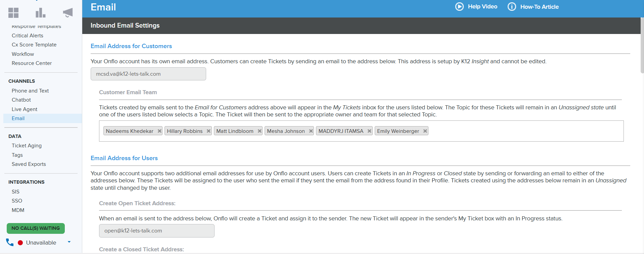Remove Hillary Robbins tag with X
The image size is (644, 254).
[209, 131]
